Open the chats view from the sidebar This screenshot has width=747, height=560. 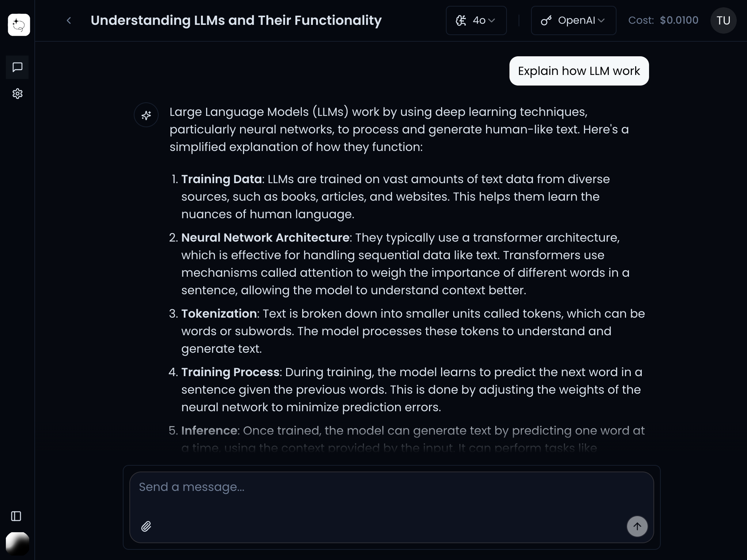click(17, 67)
